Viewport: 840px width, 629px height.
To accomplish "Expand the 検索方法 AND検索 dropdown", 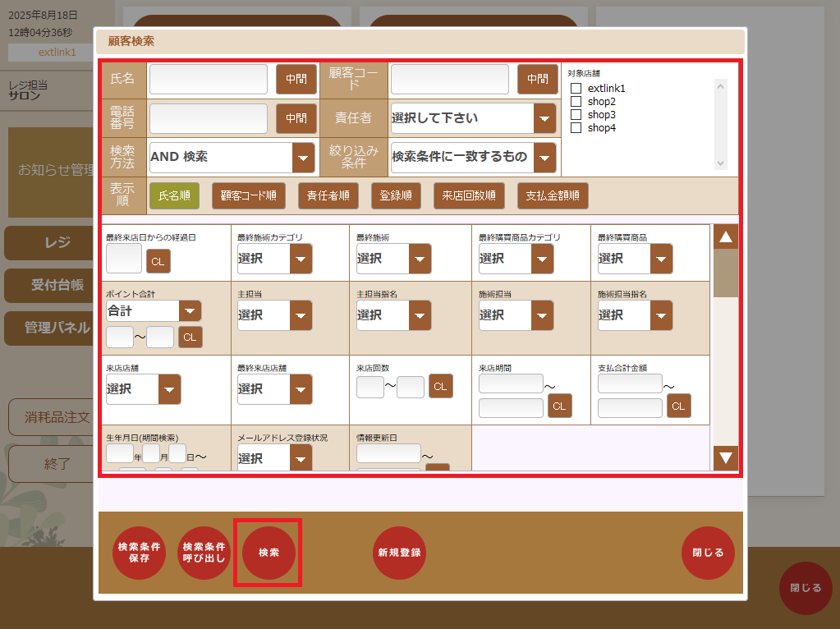I will 304,157.
